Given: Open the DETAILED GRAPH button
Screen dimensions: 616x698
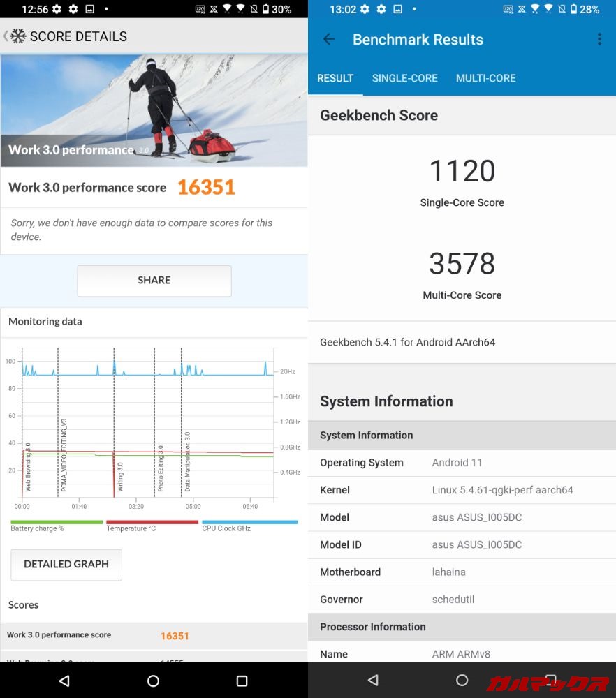Looking at the screenshot, I should tap(66, 564).
